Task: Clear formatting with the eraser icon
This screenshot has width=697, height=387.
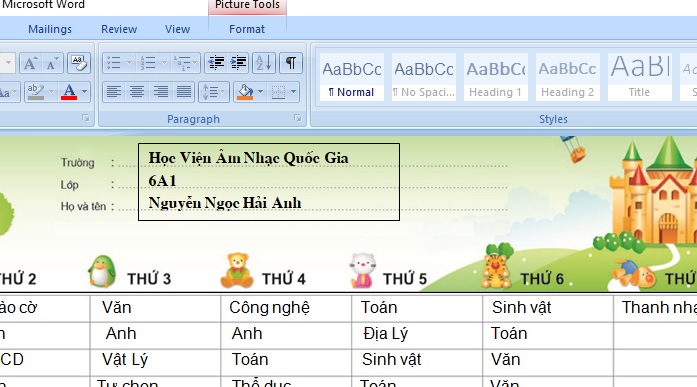Action: click(x=79, y=63)
